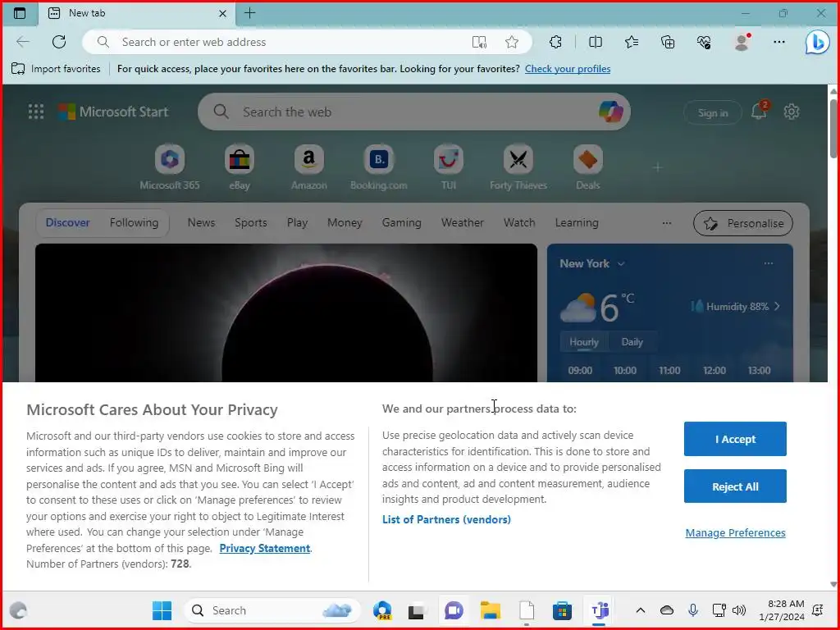Viewport: 840px width, 630px height.
Task: Open the Microsoft 365 quick link
Action: pyautogui.click(x=170, y=167)
